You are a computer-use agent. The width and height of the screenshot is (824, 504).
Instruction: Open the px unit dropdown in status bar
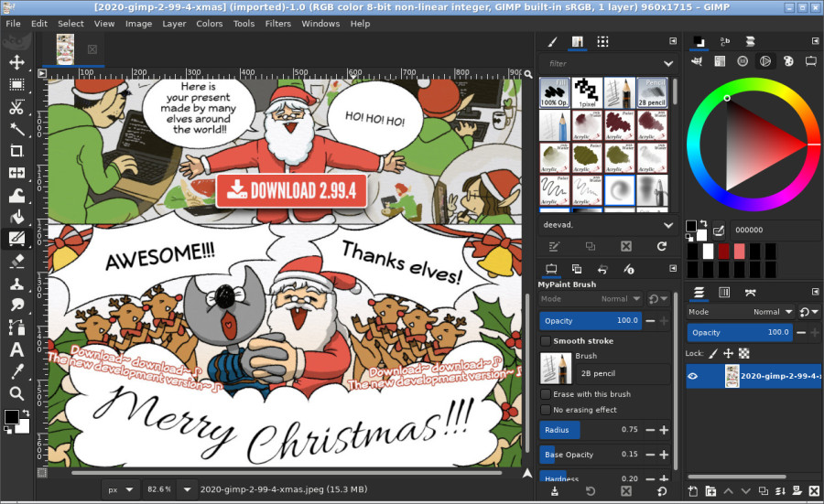[121, 489]
